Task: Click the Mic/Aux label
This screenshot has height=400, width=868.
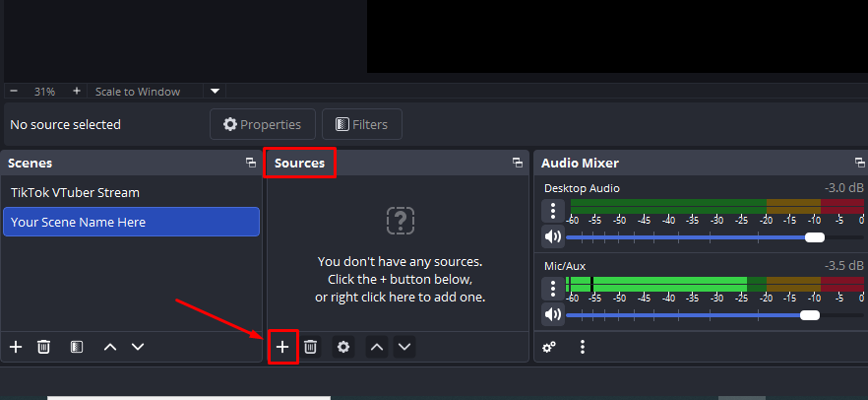Action: (x=565, y=266)
